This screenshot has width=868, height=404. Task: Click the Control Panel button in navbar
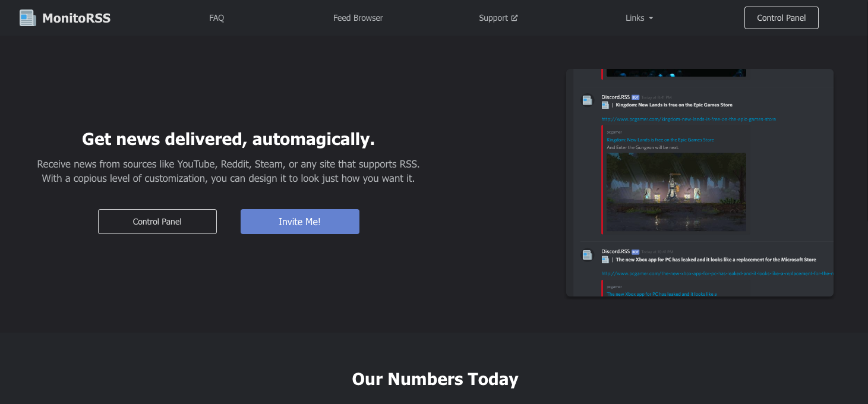coord(781,18)
